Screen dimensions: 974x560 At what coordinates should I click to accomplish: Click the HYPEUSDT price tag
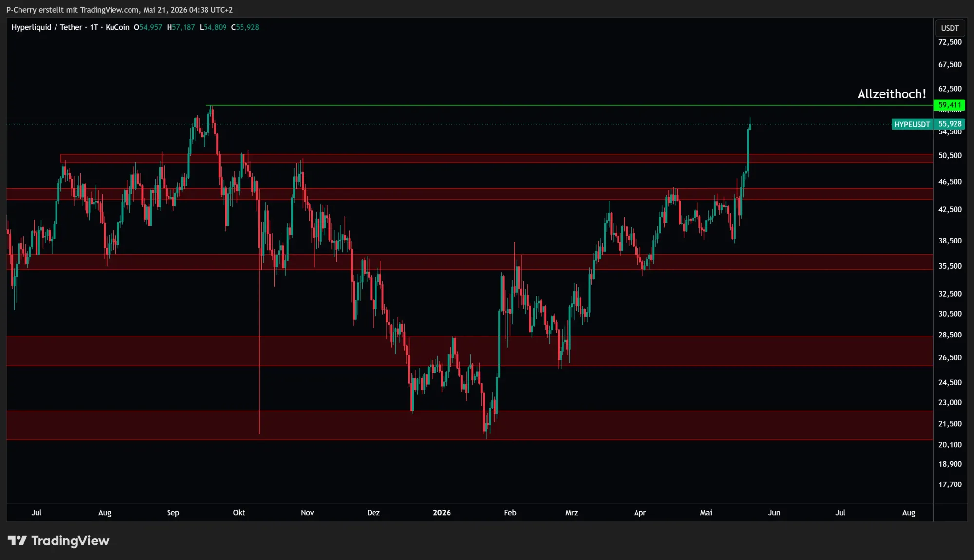[x=912, y=124]
